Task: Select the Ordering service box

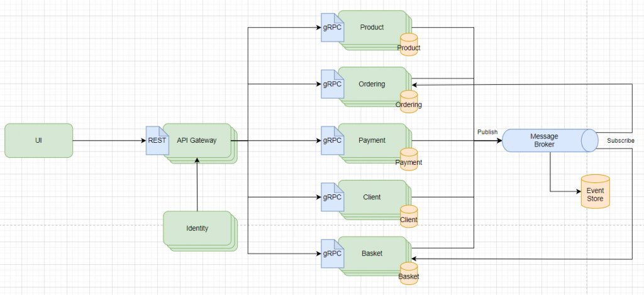Action: tap(375, 87)
